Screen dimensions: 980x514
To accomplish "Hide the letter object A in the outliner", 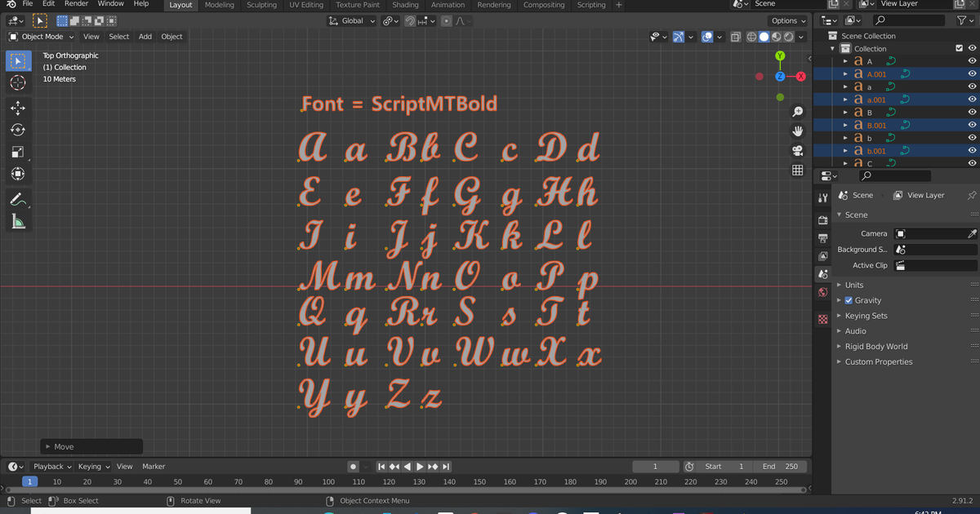I will click(972, 60).
